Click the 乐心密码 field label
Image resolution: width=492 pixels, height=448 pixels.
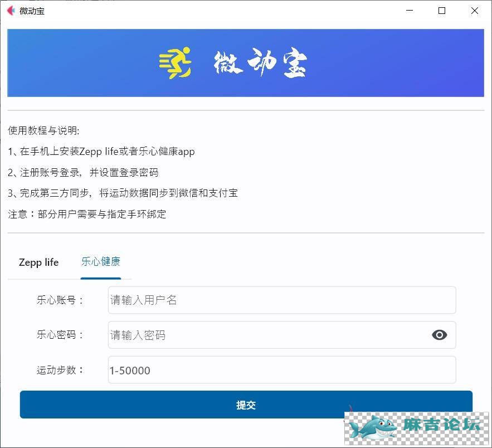[x=60, y=335]
